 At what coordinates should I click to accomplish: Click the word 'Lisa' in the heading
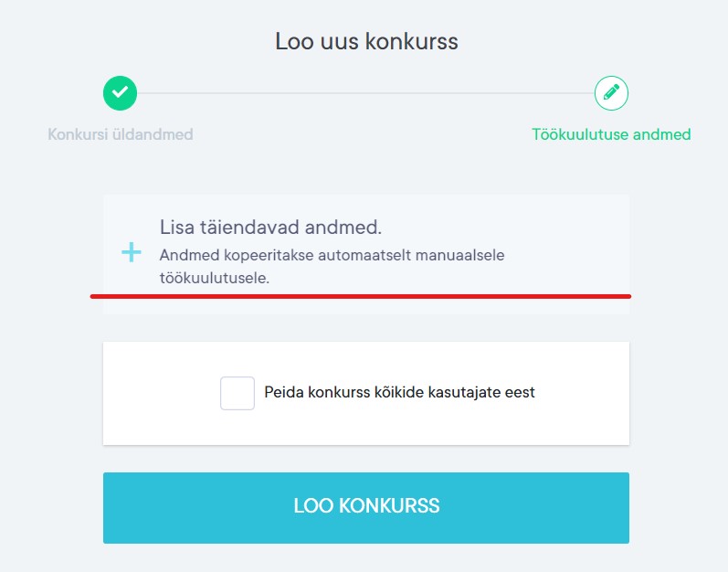(177, 227)
